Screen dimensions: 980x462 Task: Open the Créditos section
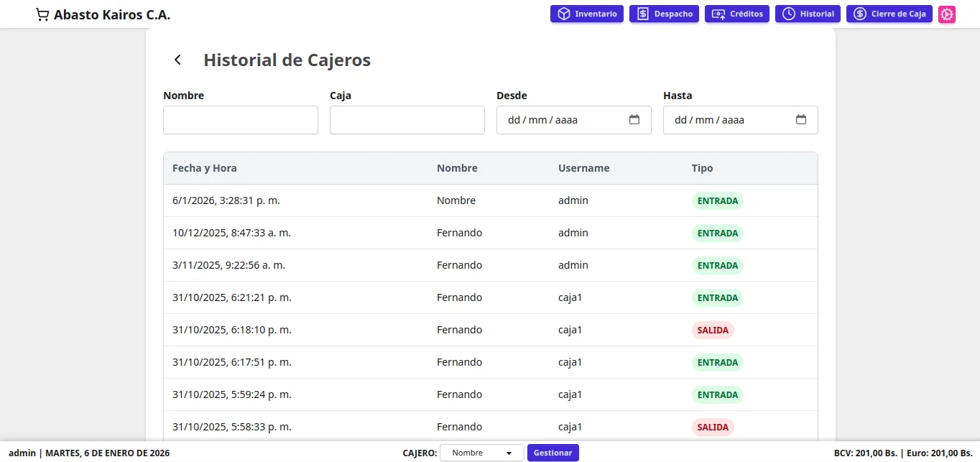737,14
